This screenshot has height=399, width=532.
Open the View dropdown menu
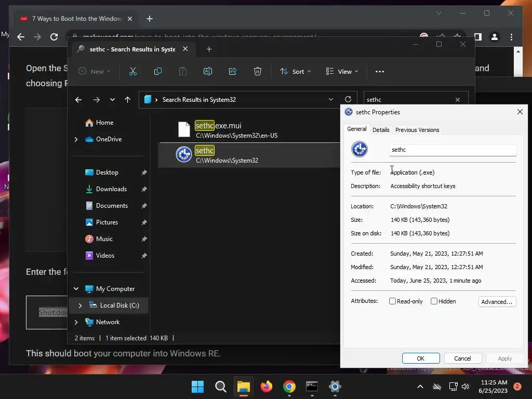342,72
